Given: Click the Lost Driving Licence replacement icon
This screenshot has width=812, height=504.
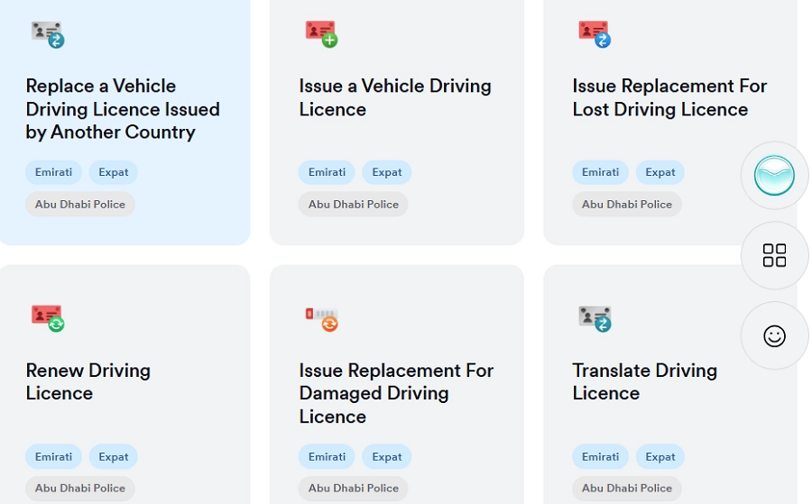Looking at the screenshot, I should click(x=595, y=34).
